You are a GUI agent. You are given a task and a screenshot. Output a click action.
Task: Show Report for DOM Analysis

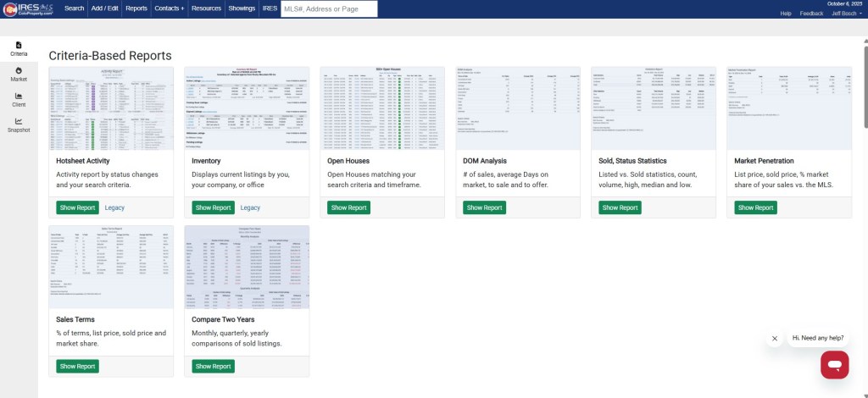[484, 207]
